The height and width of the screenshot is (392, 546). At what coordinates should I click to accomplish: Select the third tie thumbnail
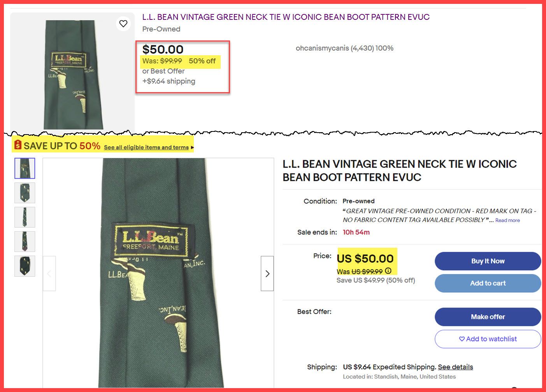25,217
